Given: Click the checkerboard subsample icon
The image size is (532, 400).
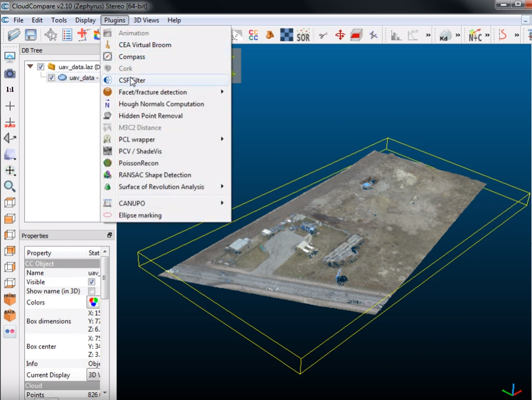Looking at the screenshot, I should coord(286,35).
